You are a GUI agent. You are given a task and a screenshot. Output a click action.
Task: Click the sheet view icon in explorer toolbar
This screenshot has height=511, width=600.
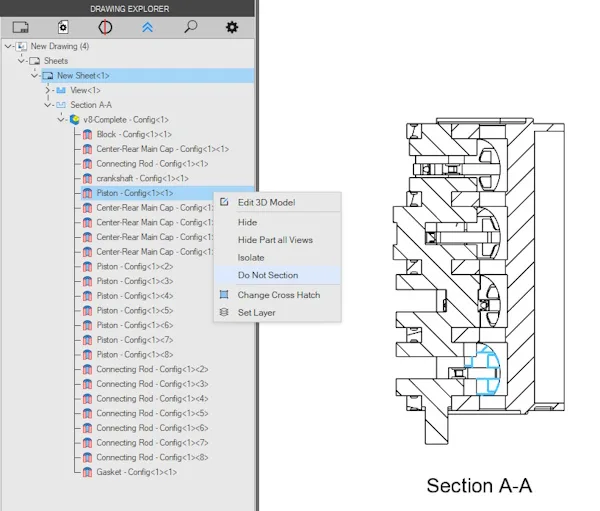(21, 27)
